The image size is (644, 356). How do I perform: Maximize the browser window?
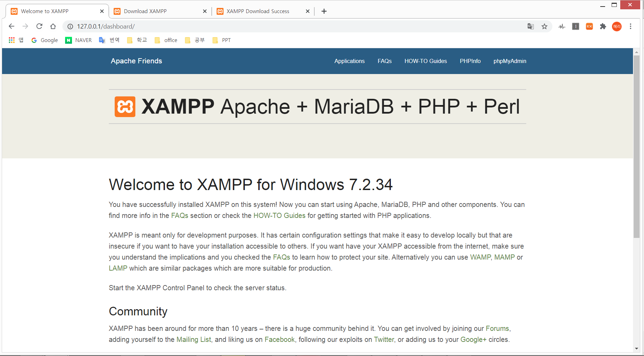pyautogui.click(x=614, y=5)
